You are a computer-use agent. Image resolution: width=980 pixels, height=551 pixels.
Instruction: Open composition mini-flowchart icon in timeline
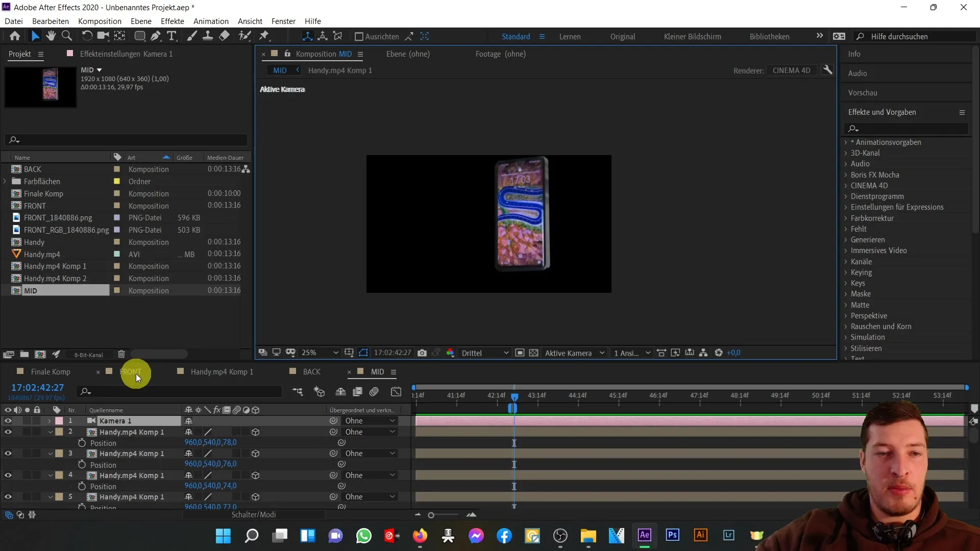click(298, 392)
